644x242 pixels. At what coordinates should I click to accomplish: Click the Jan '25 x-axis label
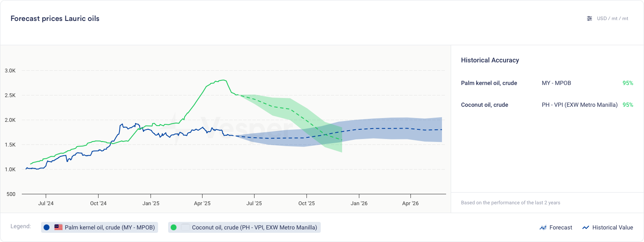151,203
